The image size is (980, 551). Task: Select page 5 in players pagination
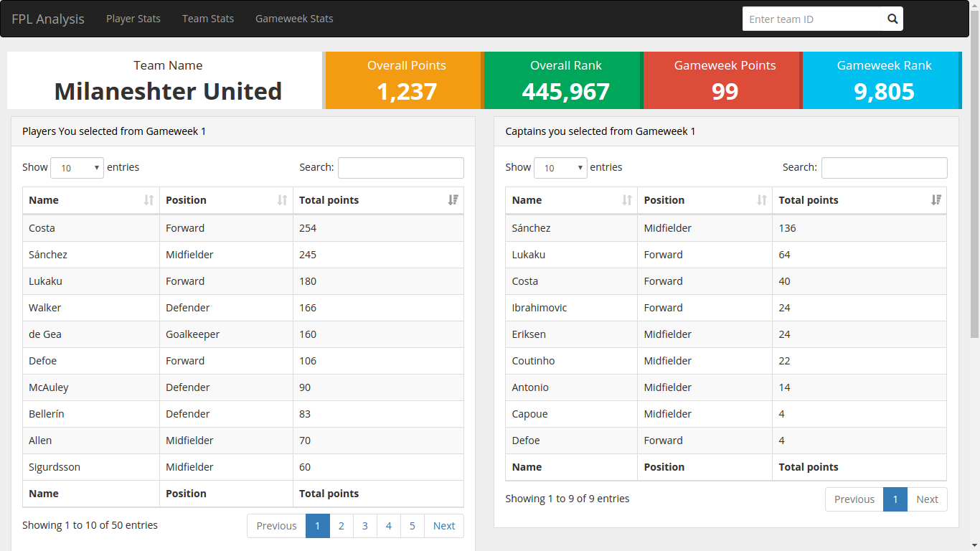[x=412, y=525]
